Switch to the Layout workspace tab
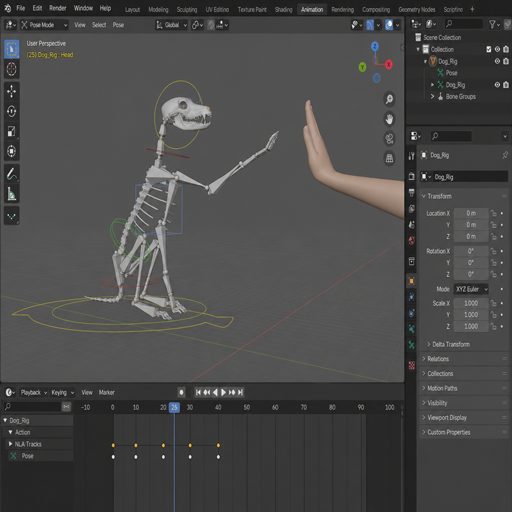512x512 pixels. point(132,10)
